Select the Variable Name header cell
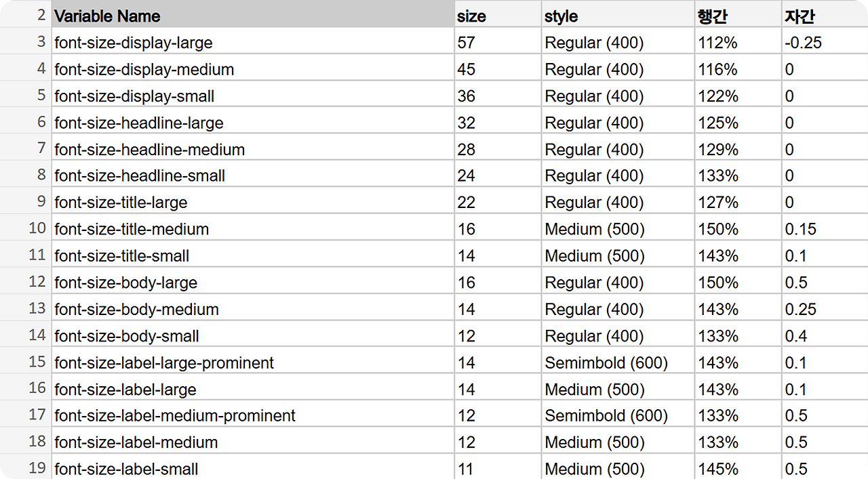 253,14
